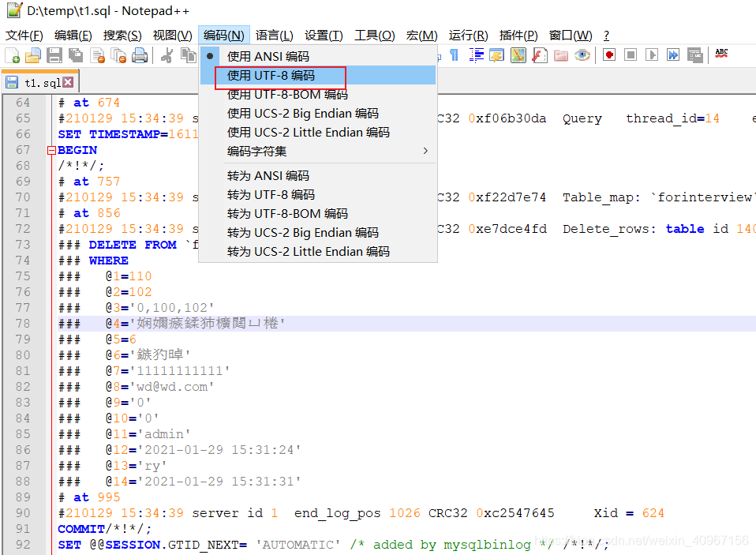Click the Save file floppy icon

[54, 55]
